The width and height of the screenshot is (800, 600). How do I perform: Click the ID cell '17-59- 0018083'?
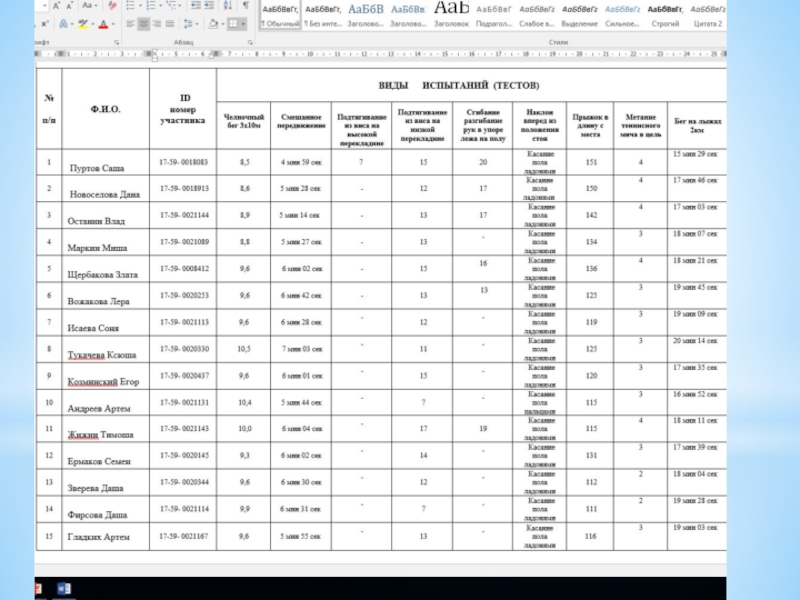point(183,162)
